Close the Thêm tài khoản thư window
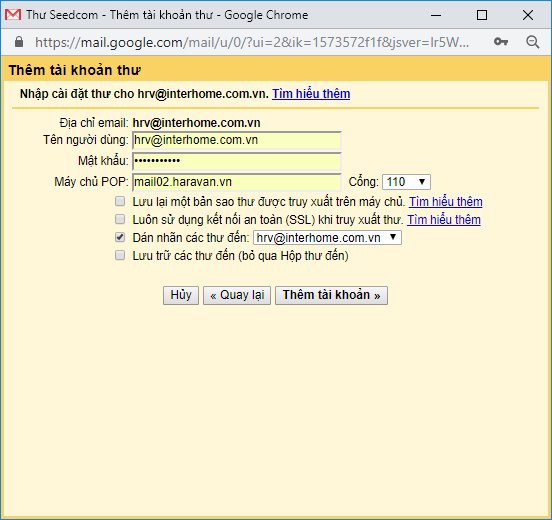Image resolution: width=552 pixels, height=520 pixels. tap(528, 15)
